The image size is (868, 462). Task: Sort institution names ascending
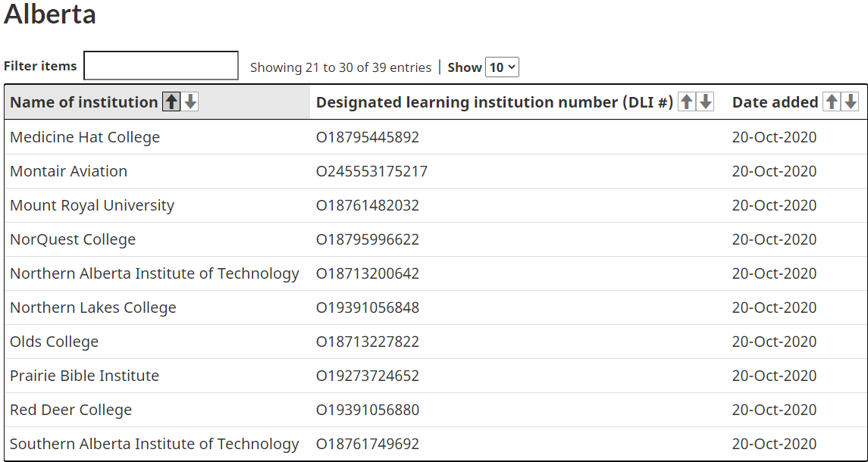171,101
